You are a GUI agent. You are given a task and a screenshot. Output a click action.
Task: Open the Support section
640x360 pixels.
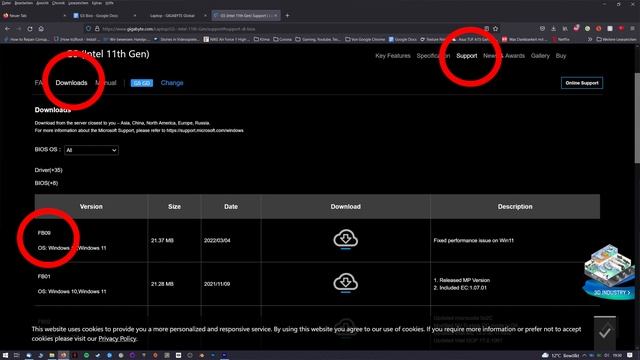tap(467, 56)
